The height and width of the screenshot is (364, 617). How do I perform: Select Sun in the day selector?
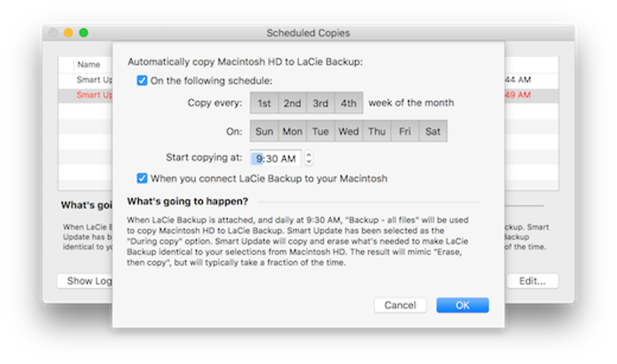[x=264, y=131]
